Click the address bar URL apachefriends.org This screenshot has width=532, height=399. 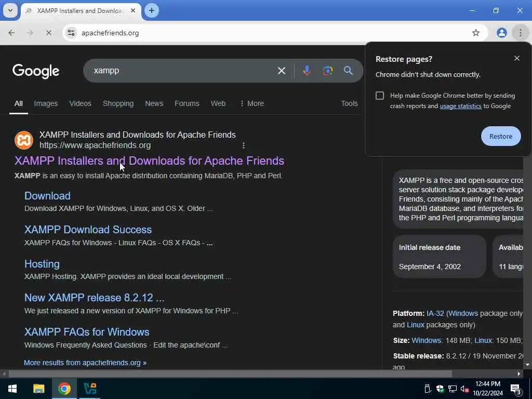click(110, 33)
